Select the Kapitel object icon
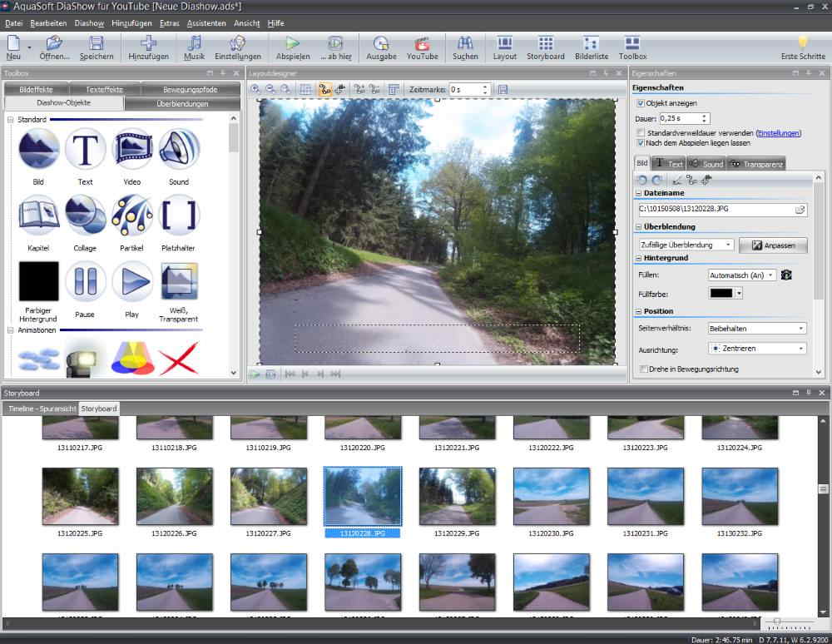832x644 pixels. tap(38, 215)
